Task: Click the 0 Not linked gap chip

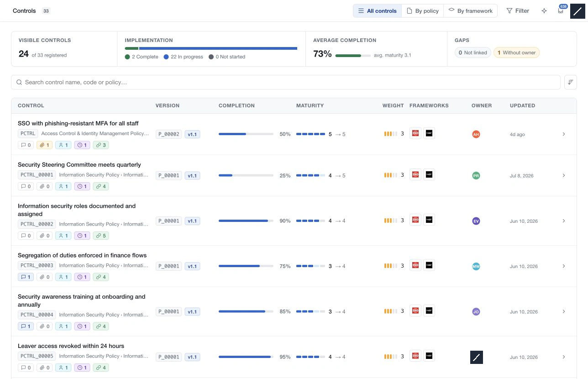Action: [x=472, y=53]
